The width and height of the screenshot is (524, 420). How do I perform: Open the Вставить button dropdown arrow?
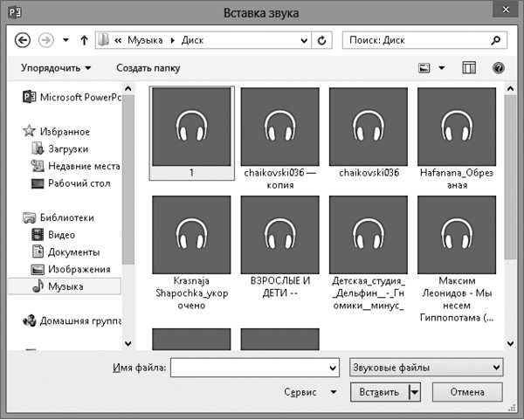coord(414,392)
